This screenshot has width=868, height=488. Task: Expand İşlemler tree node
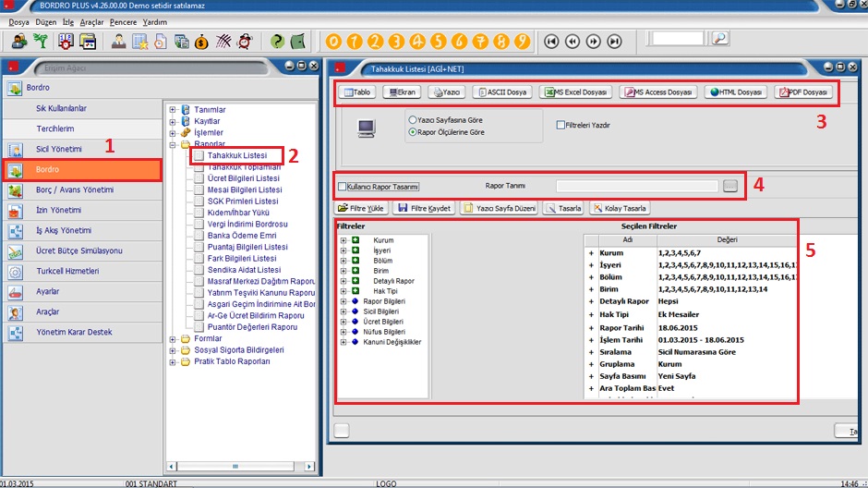pos(173,133)
